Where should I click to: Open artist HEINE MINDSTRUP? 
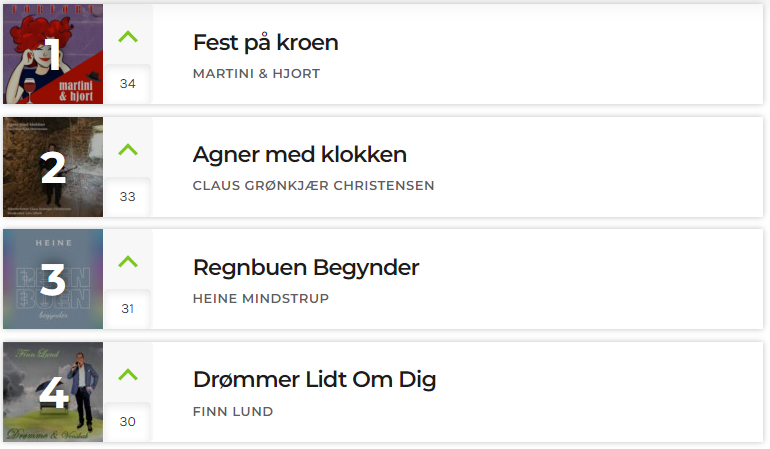[261, 299]
